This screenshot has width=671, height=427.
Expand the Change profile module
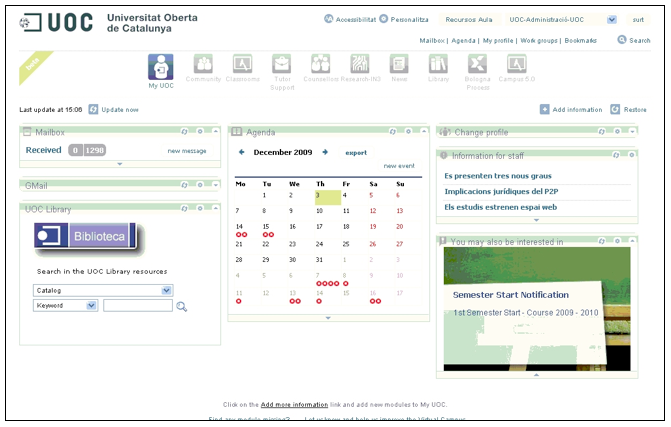(632, 132)
